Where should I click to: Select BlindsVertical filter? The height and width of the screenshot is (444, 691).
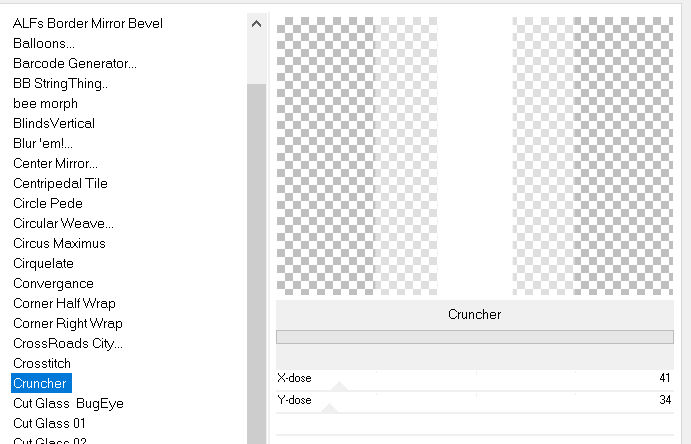tap(54, 123)
